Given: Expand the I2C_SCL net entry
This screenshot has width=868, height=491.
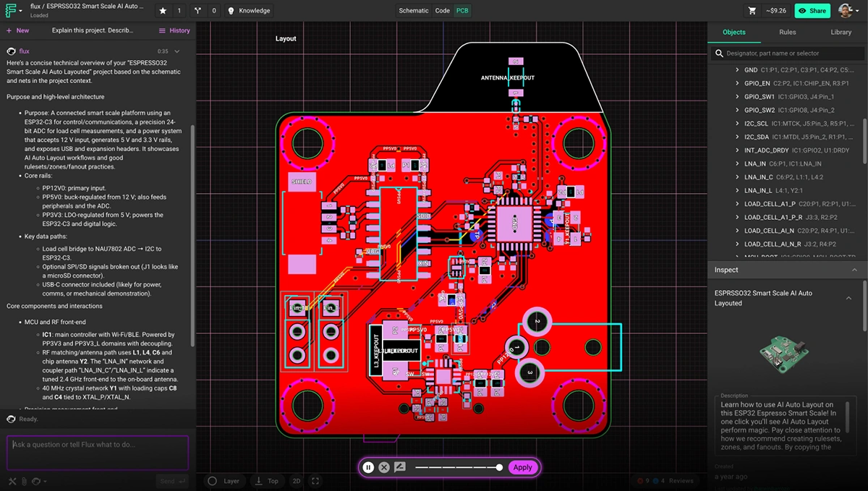Looking at the screenshot, I should (739, 123).
